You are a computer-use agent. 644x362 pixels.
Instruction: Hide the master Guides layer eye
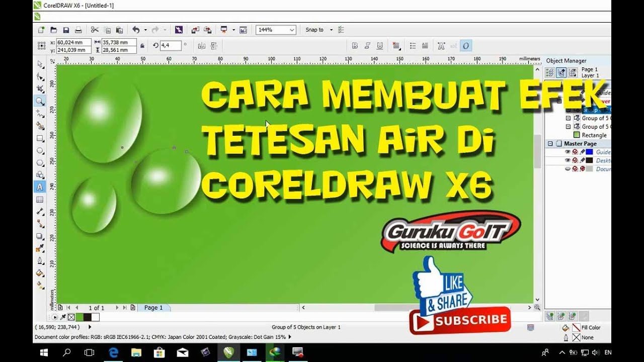(568, 152)
